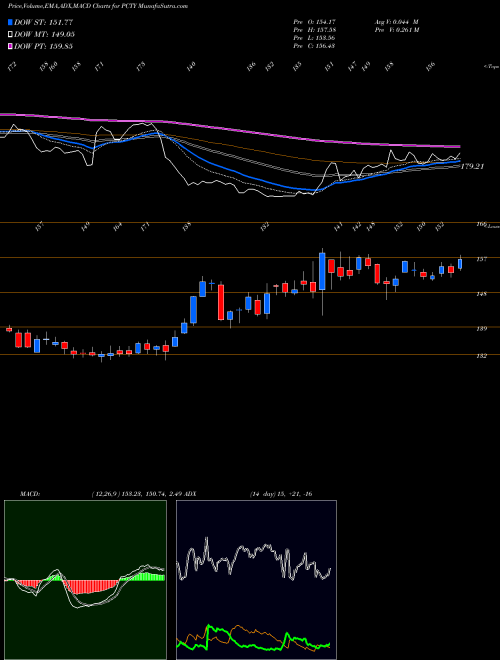Click the blue DOW ST legend swatch
The width and height of the screenshot is (500, 660).
coord(10,22)
